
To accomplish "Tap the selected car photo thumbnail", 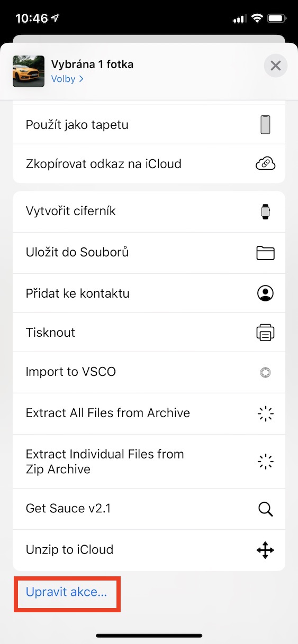I will [x=29, y=71].
